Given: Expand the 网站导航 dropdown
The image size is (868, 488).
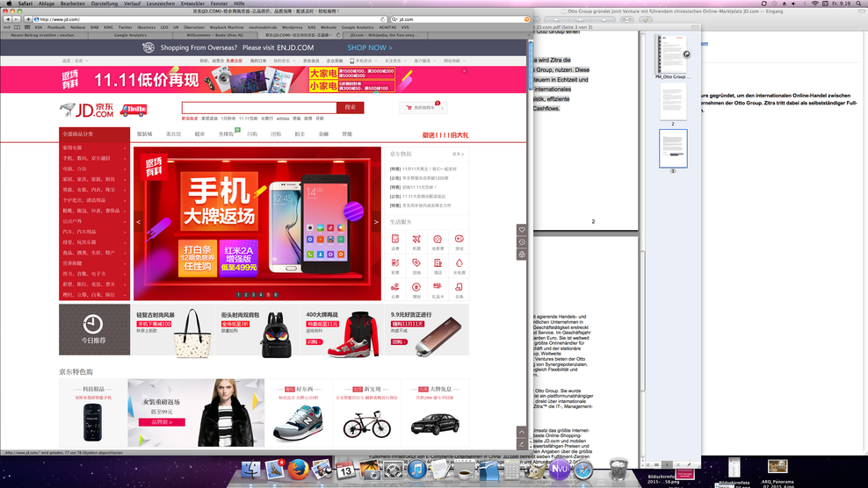Looking at the screenshot, I should click(454, 61).
